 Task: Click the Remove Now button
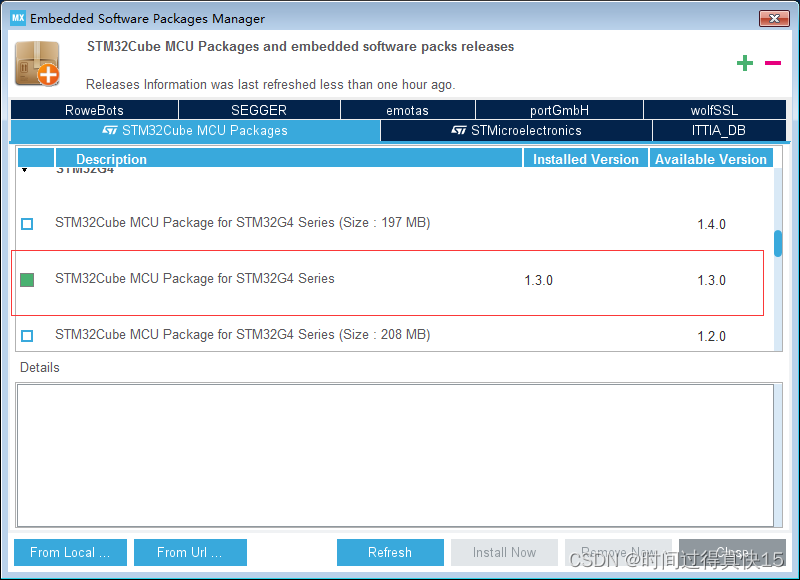click(618, 552)
